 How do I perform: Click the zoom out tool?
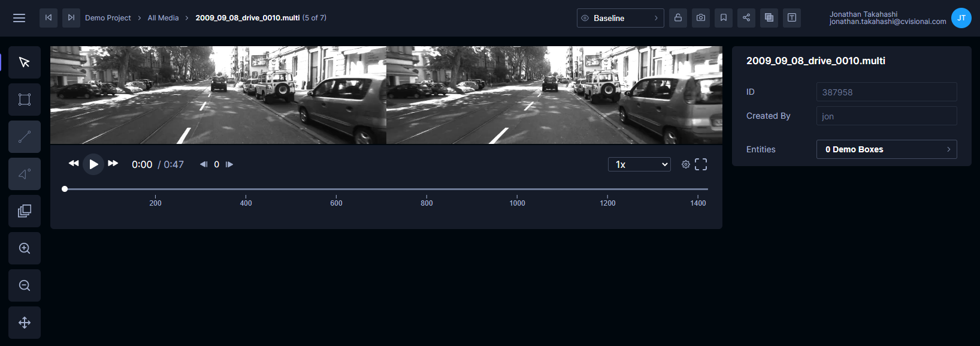coord(25,285)
